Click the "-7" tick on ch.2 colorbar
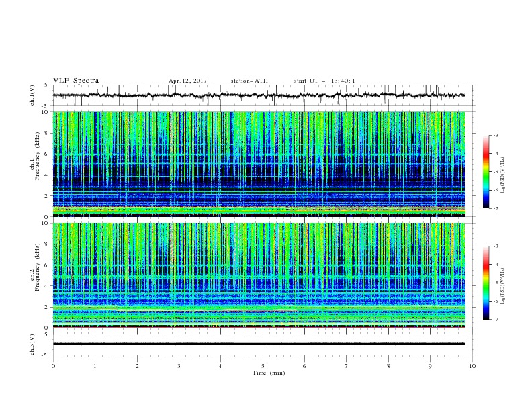The height and width of the screenshot is (411, 532). click(x=496, y=319)
